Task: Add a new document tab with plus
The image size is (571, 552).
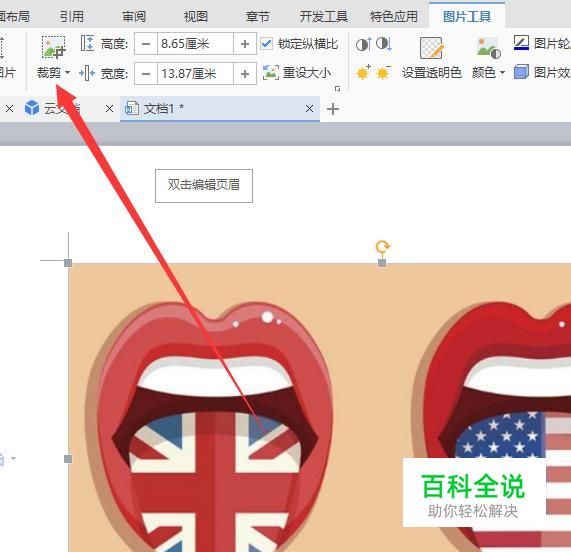Action: (333, 109)
